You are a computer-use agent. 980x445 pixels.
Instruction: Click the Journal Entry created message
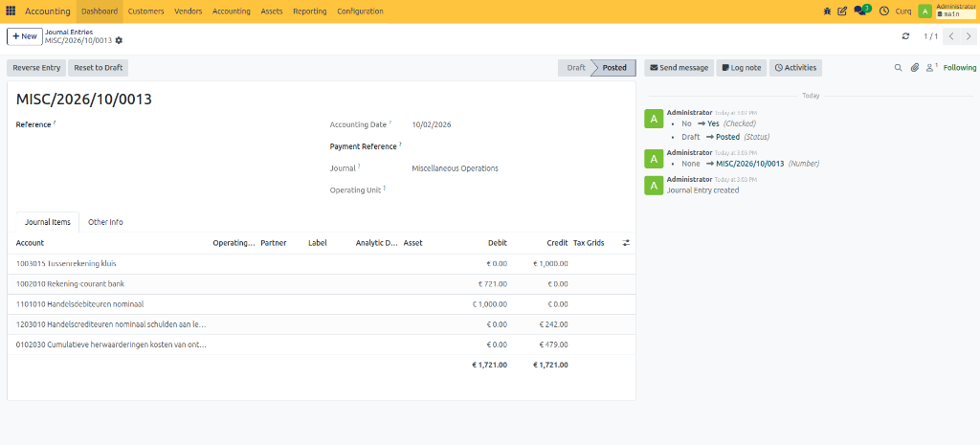(703, 190)
